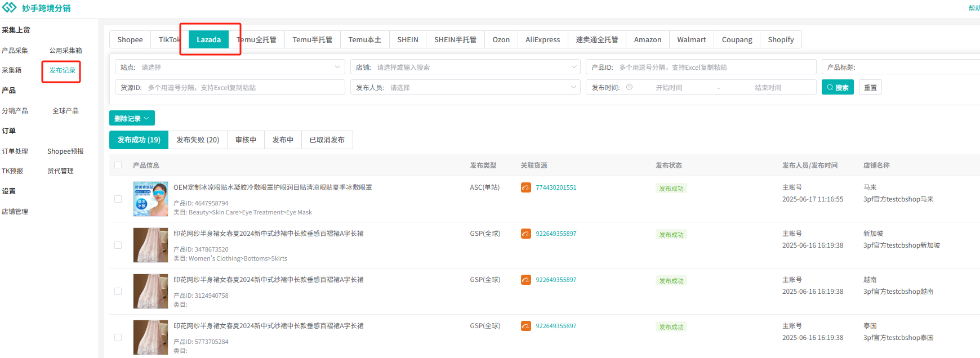
Task: Open the 发布人员 publisher dropdown
Action: 465,87
